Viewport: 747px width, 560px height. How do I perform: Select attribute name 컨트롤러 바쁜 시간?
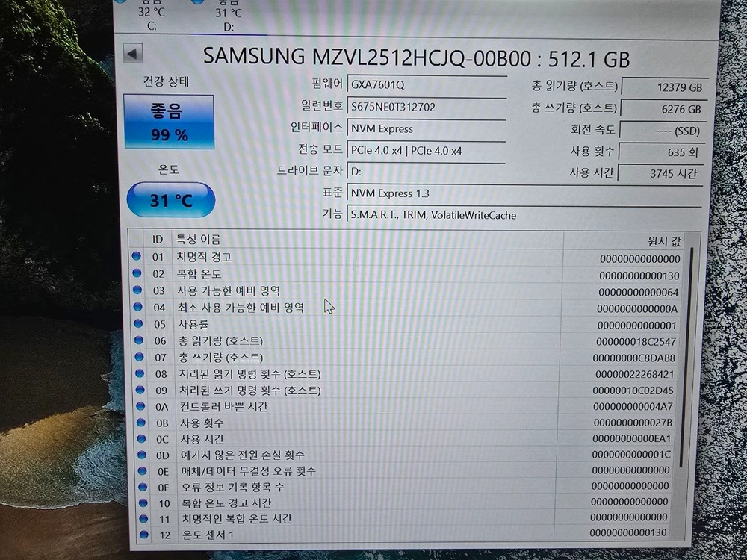click(x=223, y=406)
